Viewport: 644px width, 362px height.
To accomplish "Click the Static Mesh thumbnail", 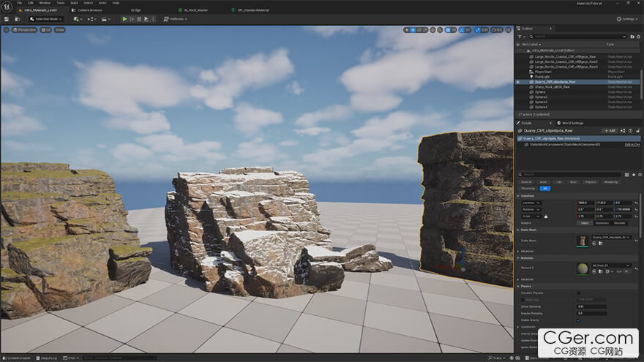I will (583, 241).
